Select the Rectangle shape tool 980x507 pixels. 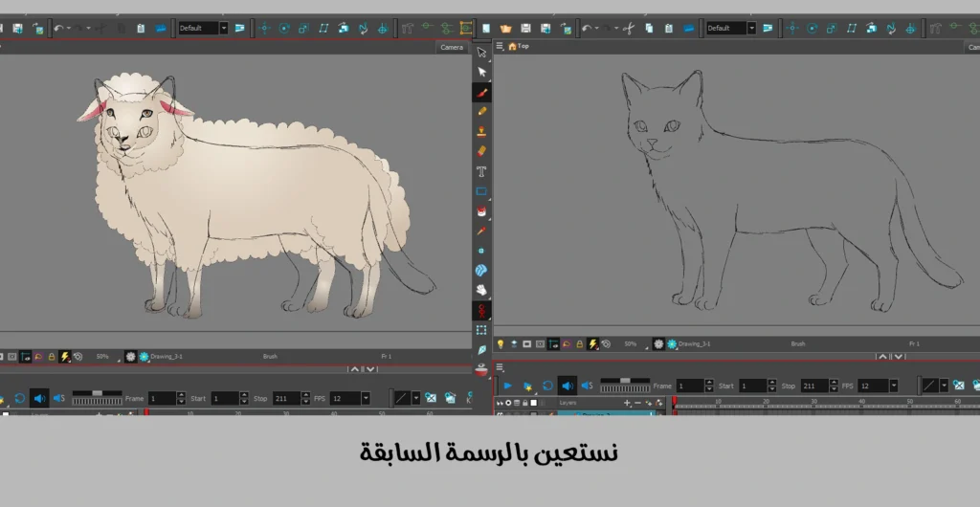pos(481,191)
